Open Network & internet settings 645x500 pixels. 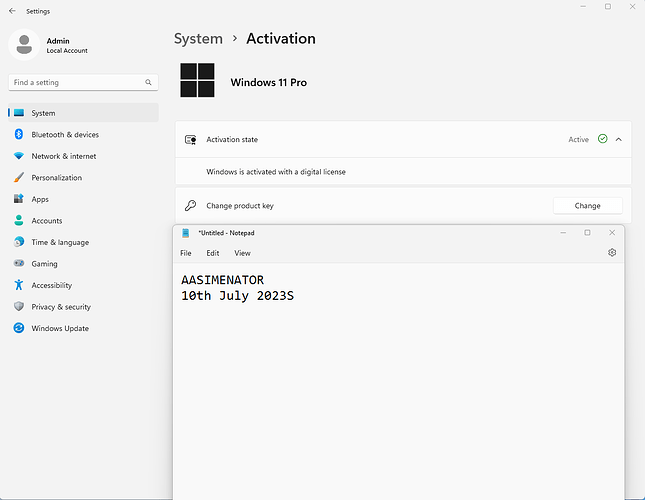coord(84,156)
